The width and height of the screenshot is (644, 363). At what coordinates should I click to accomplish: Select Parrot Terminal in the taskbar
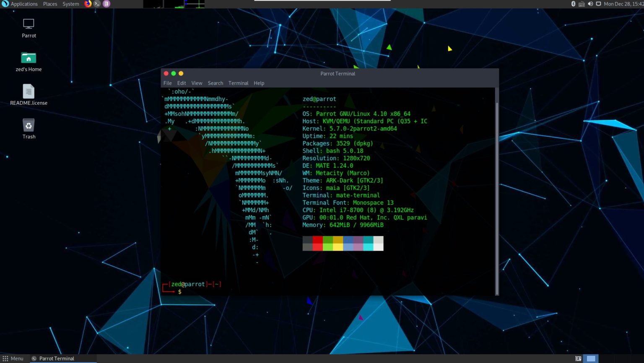click(57, 358)
